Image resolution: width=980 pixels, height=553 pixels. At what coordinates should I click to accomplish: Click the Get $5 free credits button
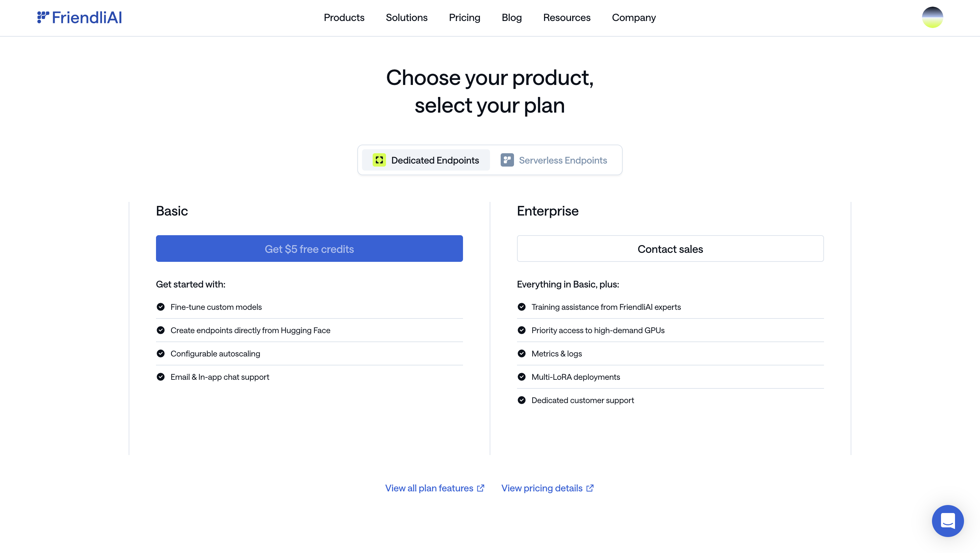(x=309, y=249)
